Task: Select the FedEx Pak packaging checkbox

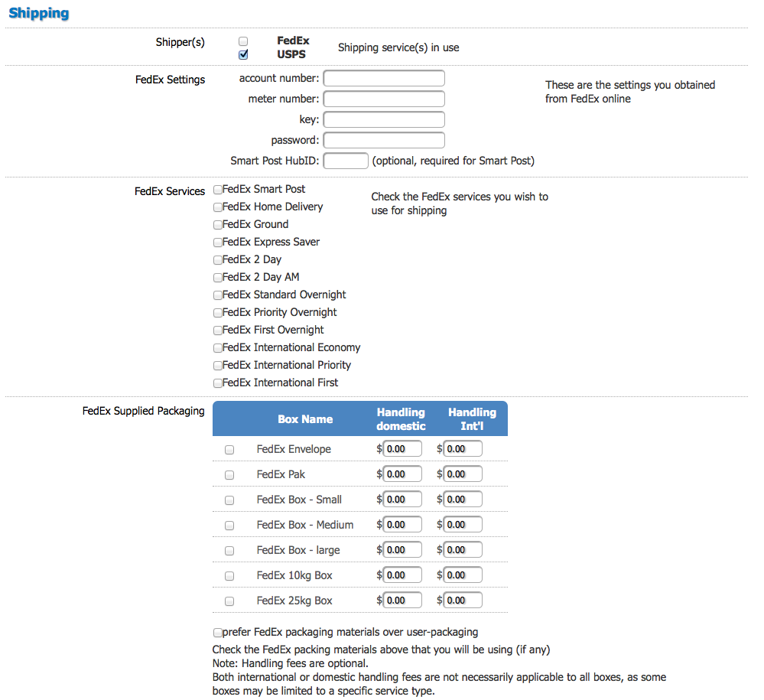Action: pyautogui.click(x=229, y=475)
